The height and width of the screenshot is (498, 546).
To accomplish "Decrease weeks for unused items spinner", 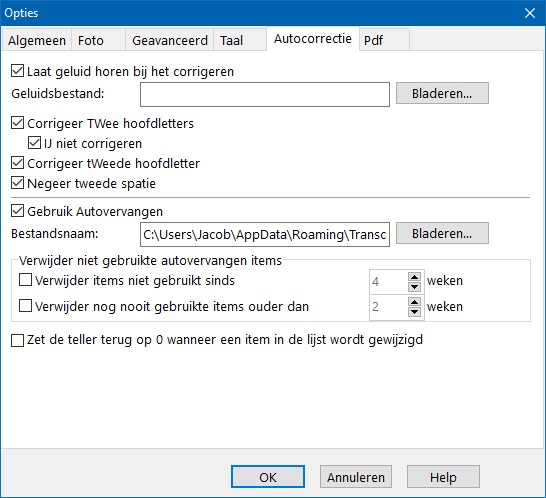I will 414,287.
